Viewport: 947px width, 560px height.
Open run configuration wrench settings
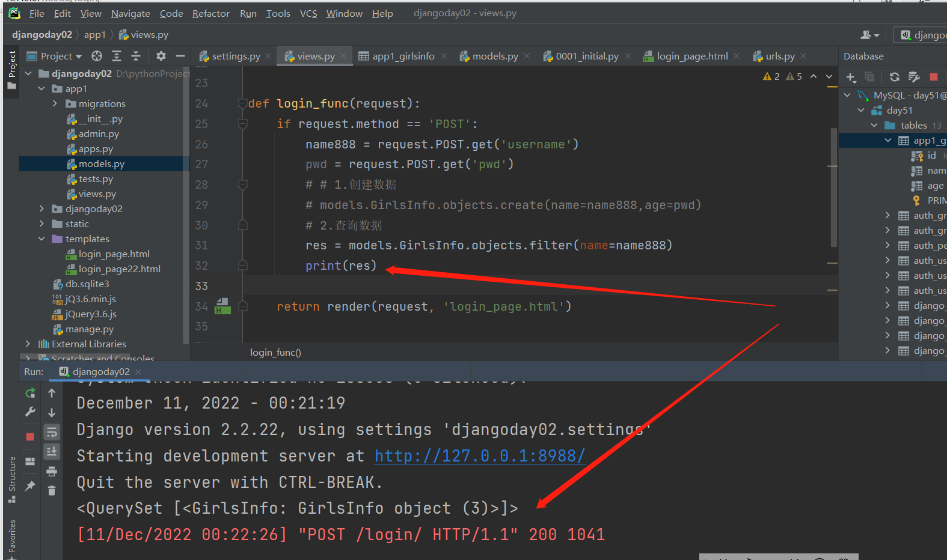[x=30, y=412]
